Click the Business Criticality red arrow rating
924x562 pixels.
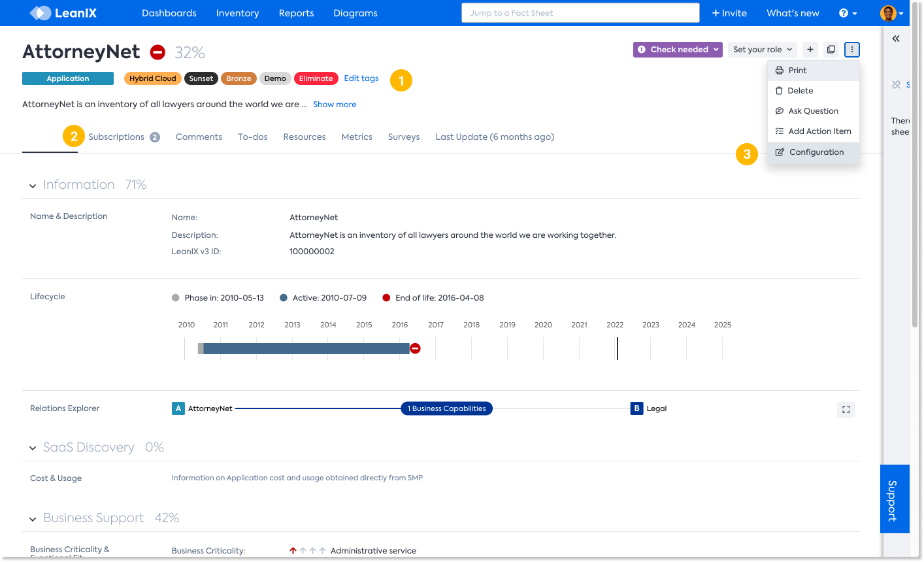(x=293, y=551)
